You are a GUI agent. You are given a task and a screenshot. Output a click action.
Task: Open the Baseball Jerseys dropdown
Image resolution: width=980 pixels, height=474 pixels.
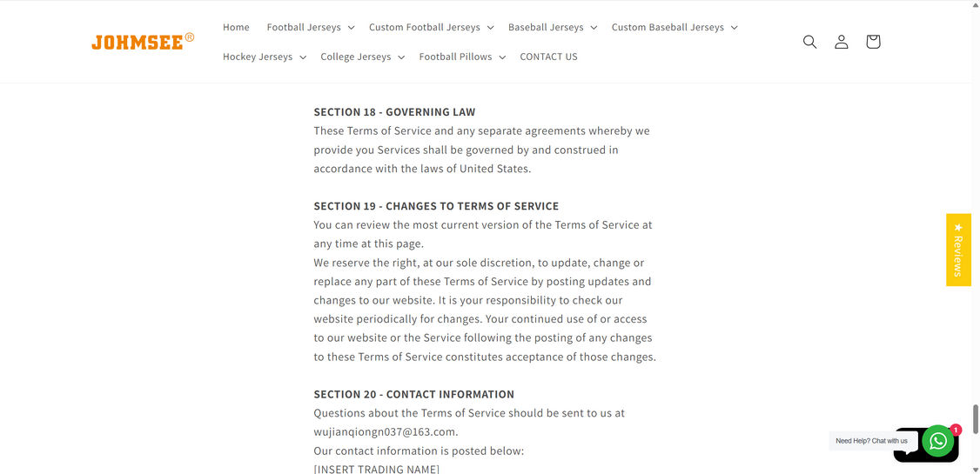coord(553,27)
